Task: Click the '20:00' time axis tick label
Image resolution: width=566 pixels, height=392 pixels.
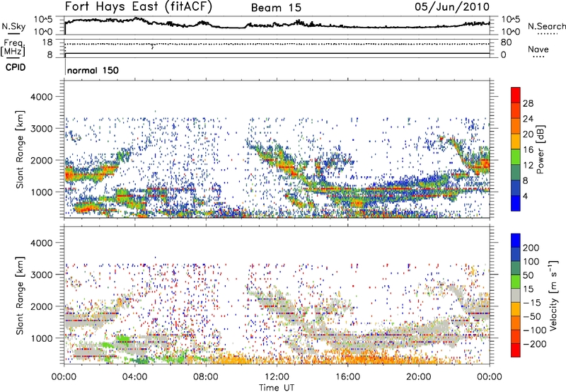Action: 419,377
